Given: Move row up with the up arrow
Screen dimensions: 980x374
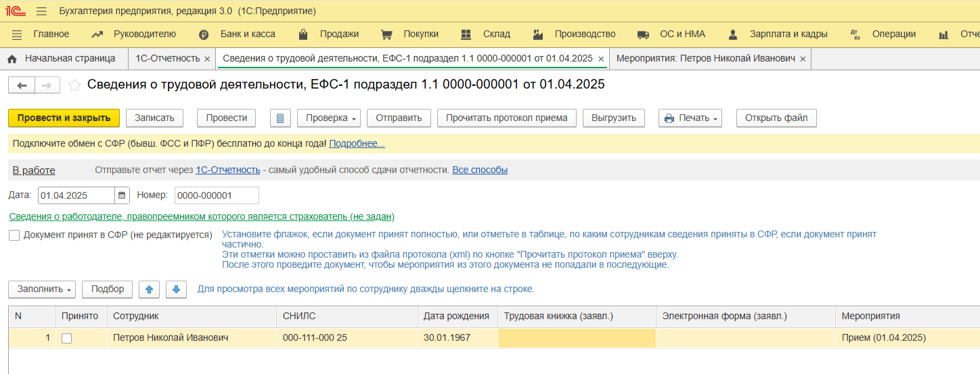Looking at the screenshot, I should click(149, 289).
